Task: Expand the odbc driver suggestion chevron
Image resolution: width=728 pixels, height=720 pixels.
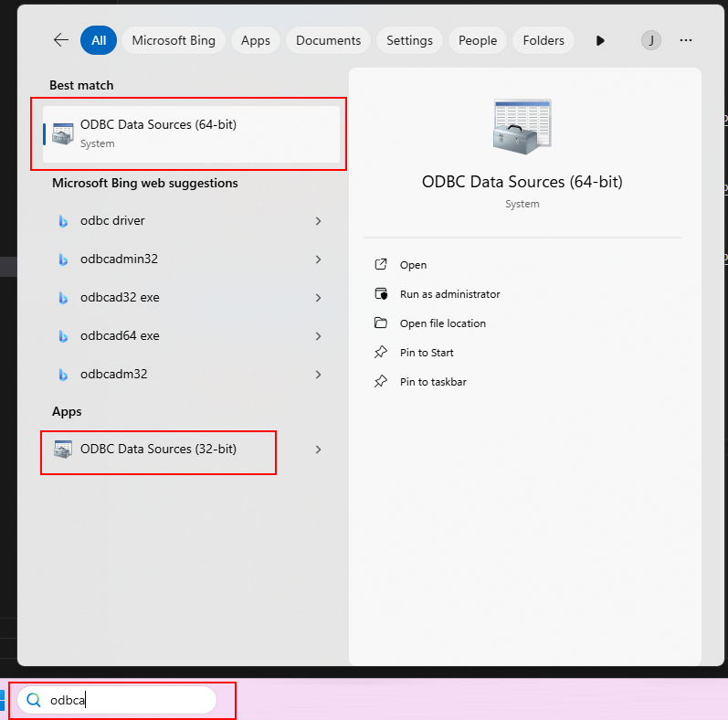Action: coord(318,221)
